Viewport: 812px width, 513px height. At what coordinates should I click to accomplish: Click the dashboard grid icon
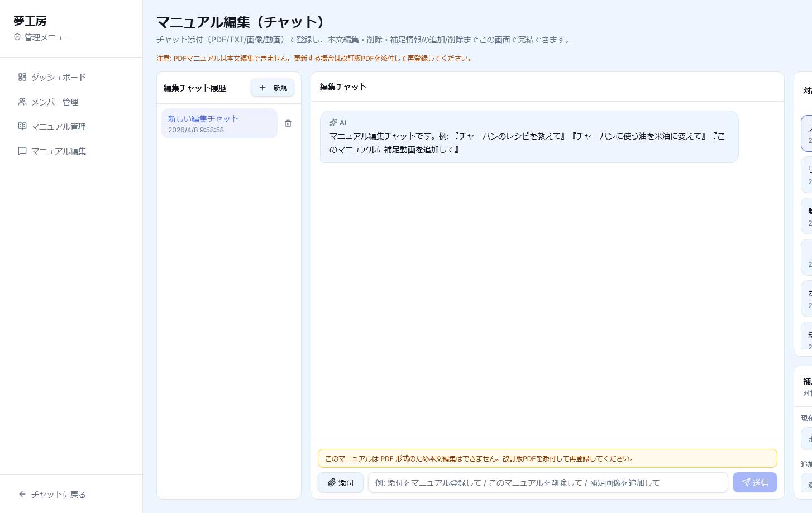[22, 77]
